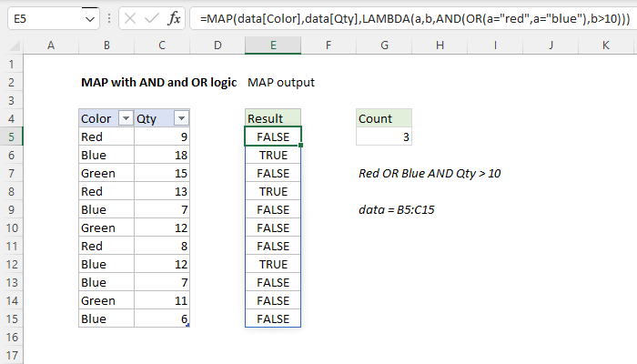The width and height of the screenshot is (637, 364).
Task: Select the Count value cell showing 3
Action: click(383, 136)
